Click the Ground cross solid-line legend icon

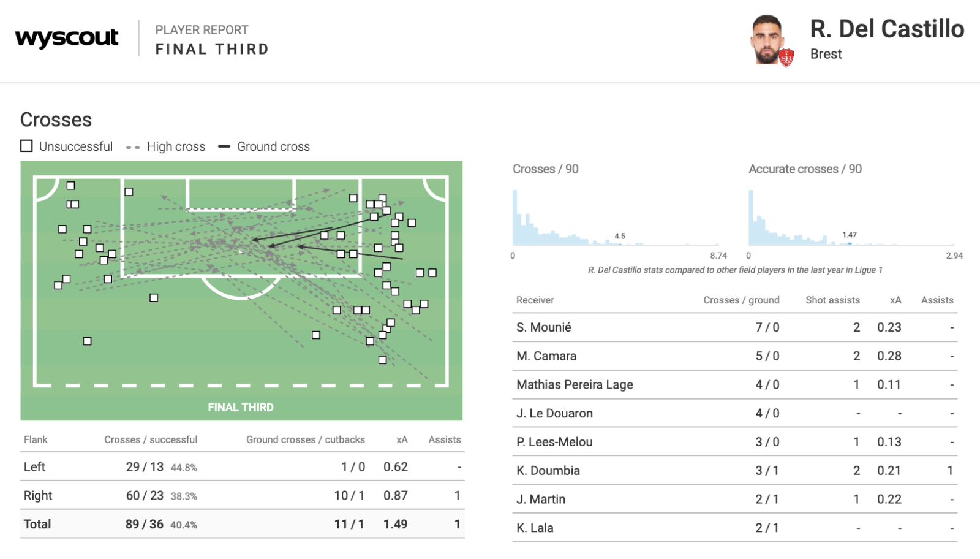click(x=224, y=146)
